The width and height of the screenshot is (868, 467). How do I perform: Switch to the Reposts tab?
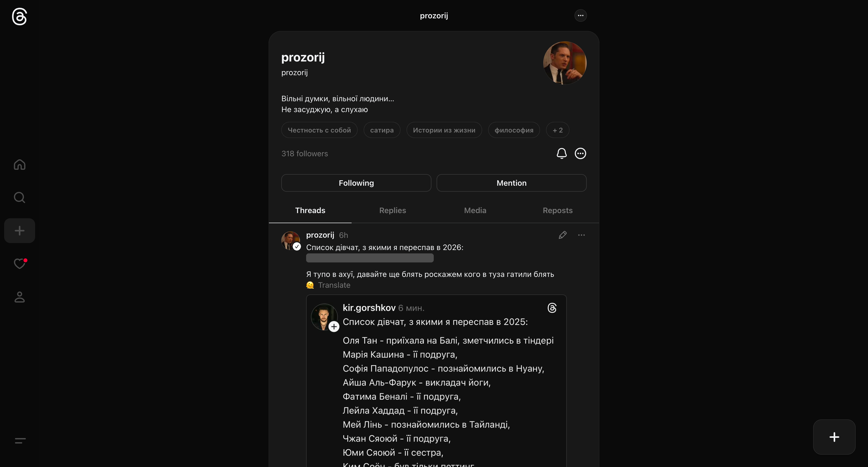[558, 210]
